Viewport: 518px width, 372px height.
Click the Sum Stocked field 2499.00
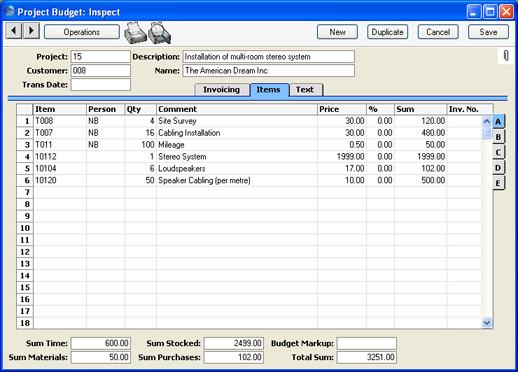click(234, 343)
